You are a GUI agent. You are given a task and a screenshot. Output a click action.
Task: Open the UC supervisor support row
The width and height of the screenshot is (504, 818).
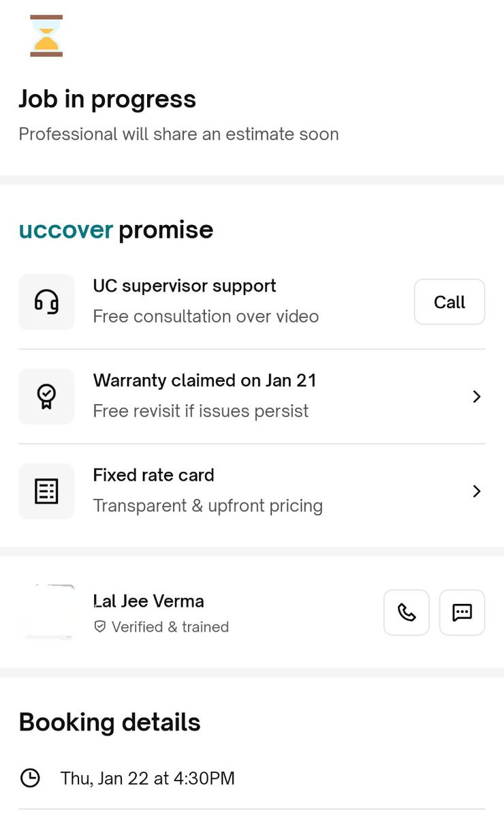pyautogui.click(x=205, y=301)
